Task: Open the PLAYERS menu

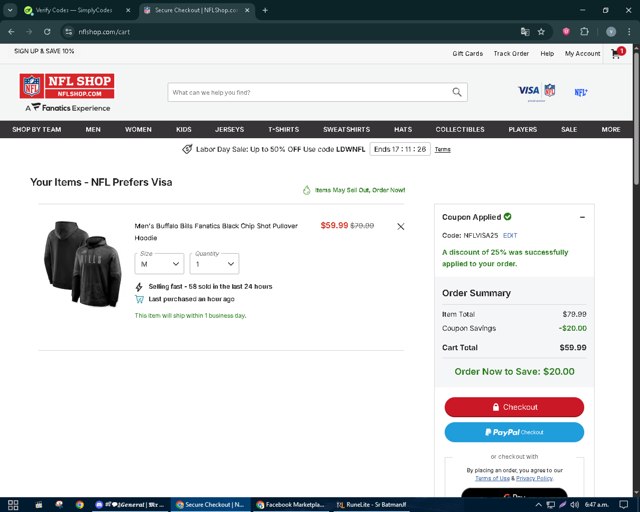Action: coord(523,129)
